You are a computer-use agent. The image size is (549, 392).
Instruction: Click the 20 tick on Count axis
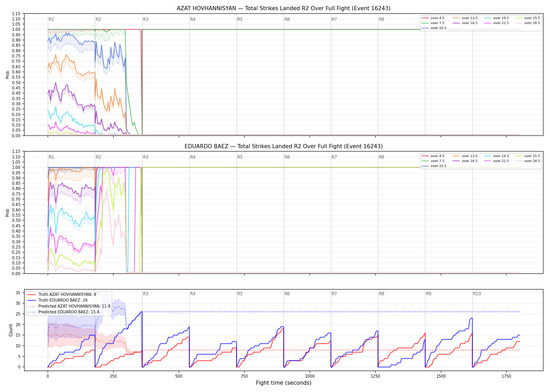(18, 325)
